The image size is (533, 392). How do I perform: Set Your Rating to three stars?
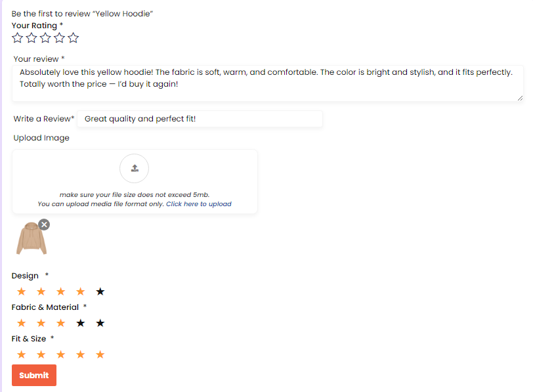coord(45,38)
